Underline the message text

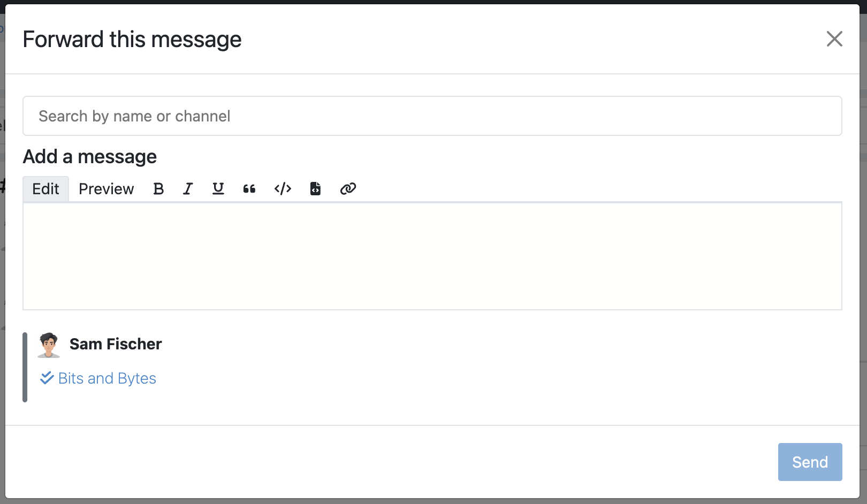click(218, 188)
